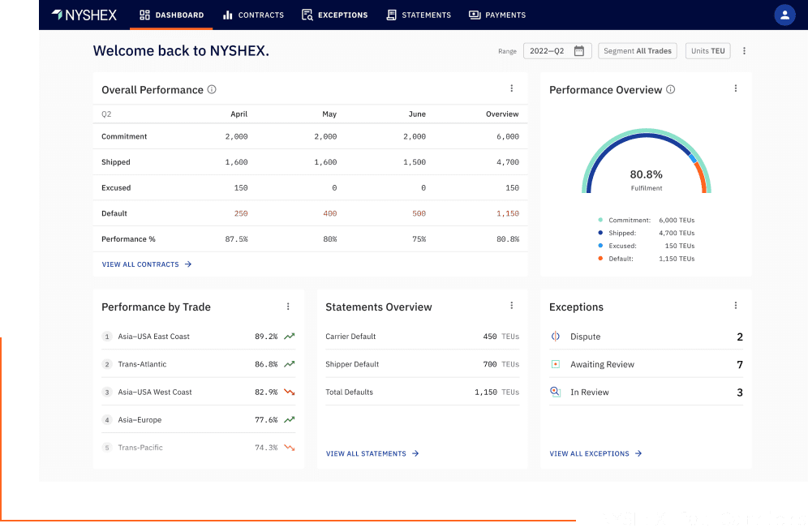
Task: Click the Performance % row label
Action: click(x=128, y=239)
